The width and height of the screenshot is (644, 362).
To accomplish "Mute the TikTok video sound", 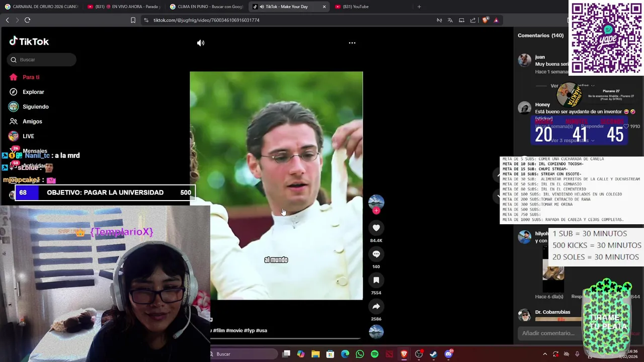I will pyautogui.click(x=201, y=43).
